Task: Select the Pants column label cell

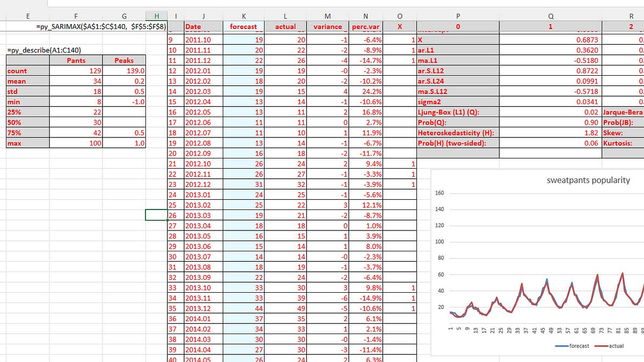Action: click(x=76, y=60)
